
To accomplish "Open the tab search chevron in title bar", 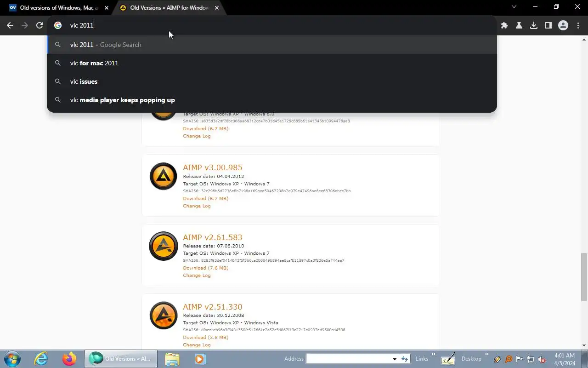I will tap(514, 7).
